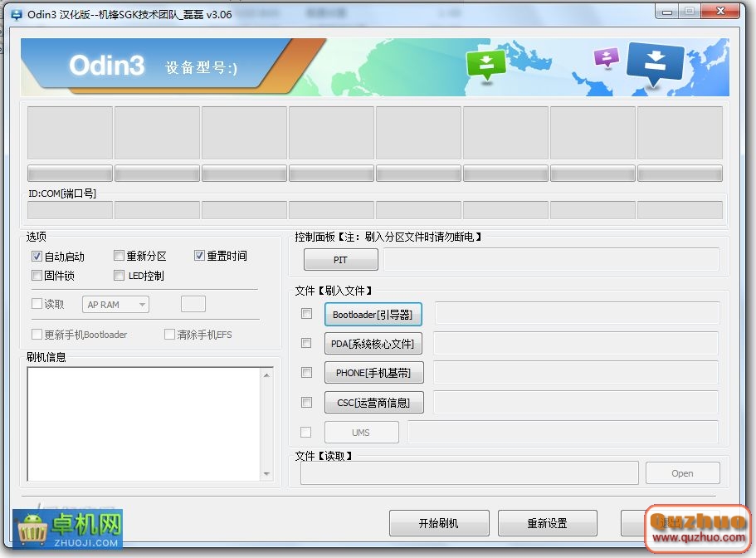The height and width of the screenshot is (558, 756).
Task: Choose file with PHONE[手机基带] button
Action: tap(374, 373)
